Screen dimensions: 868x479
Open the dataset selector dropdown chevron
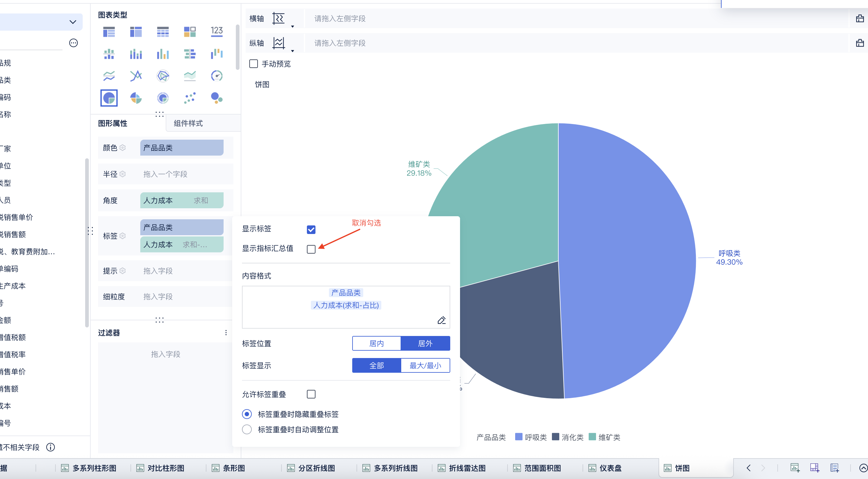73,22
